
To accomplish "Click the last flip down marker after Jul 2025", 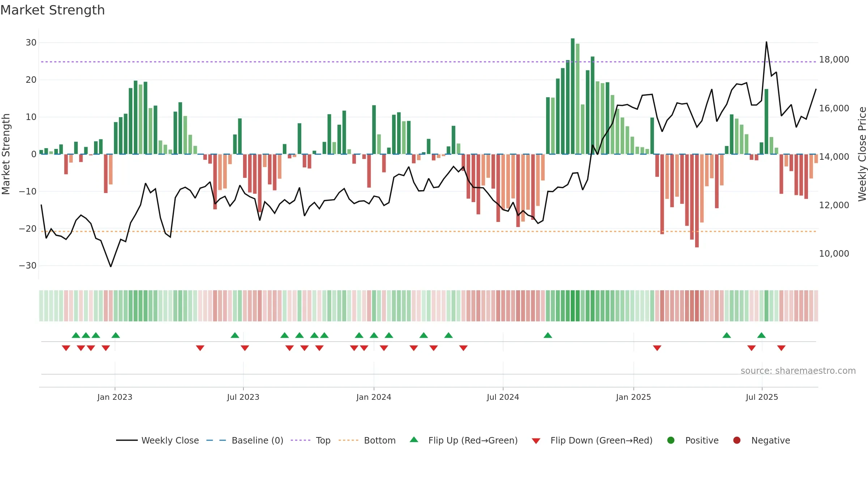I will click(x=781, y=348).
